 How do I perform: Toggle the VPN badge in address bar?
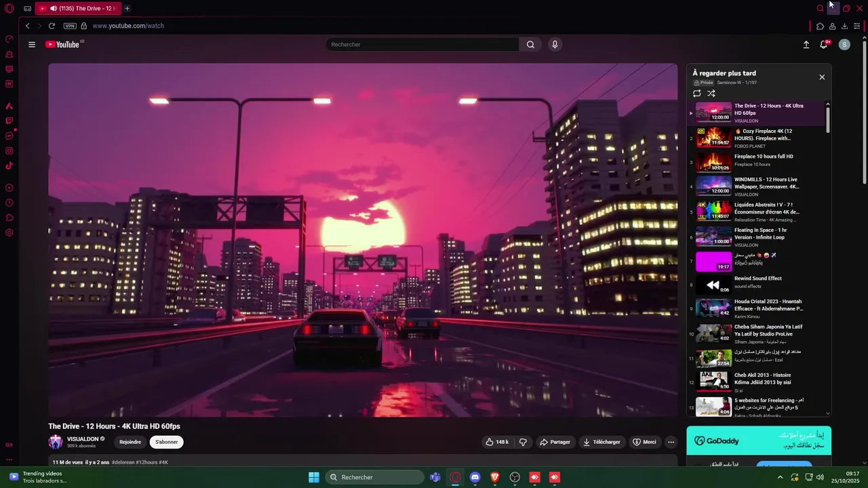click(x=70, y=26)
